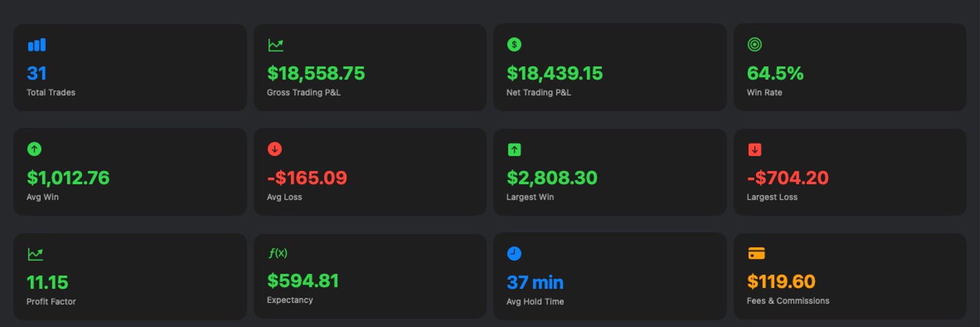Viewport: 980px width, 327px height.
Task: Click the 64.5% win rate value
Action: click(x=775, y=73)
